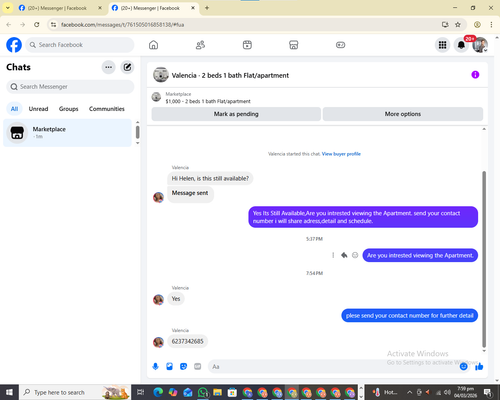Open the install app icon in address bar

(x=445, y=25)
